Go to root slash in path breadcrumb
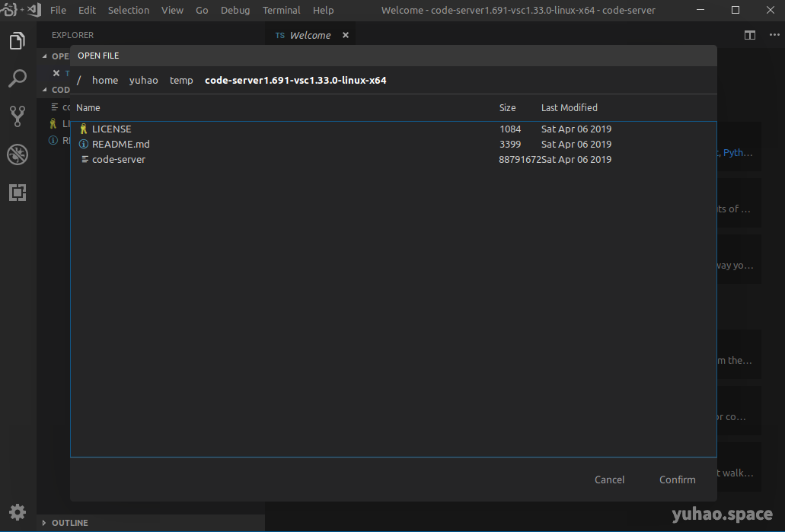The width and height of the screenshot is (785, 532). tap(78, 80)
